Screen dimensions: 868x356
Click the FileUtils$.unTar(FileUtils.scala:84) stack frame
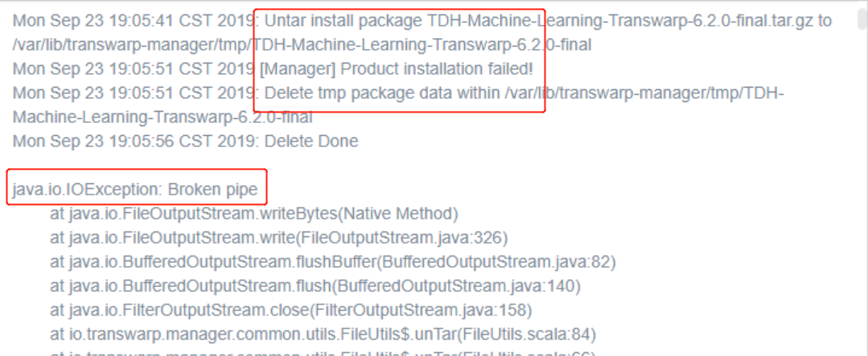pyautogui.click(x=323, y=334)
